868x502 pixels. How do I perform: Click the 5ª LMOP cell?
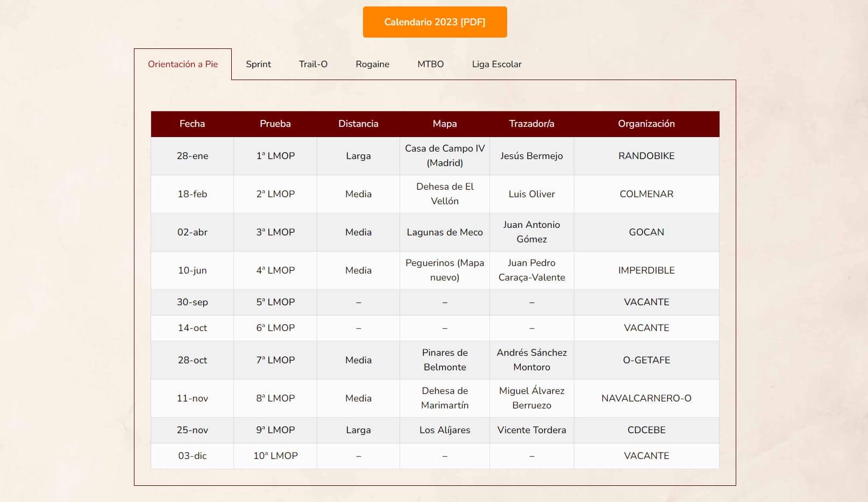275,302
